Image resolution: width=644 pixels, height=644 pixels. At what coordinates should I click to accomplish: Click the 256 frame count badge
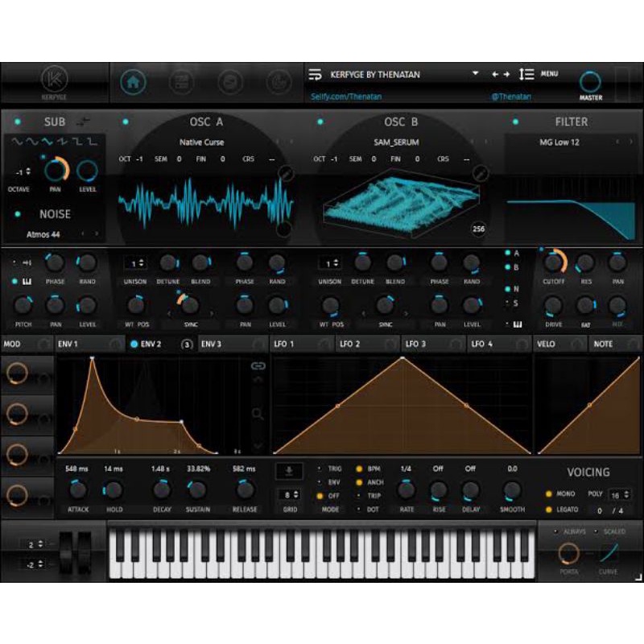pyautogui.click(x=478, y=229)
